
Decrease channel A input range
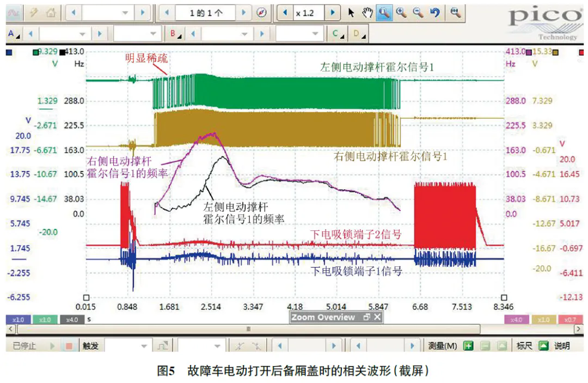click(x=30, y=34)
